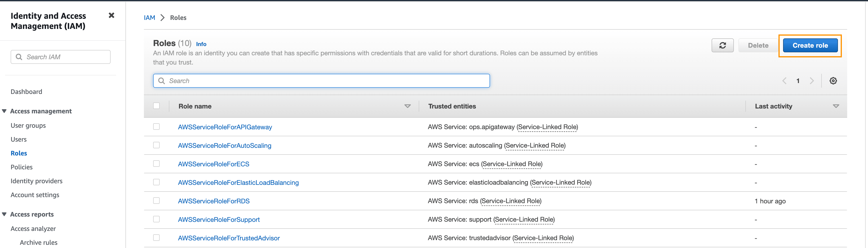
Task: Click the magnifier icon in Search IAM
Action: click(19, 57)
